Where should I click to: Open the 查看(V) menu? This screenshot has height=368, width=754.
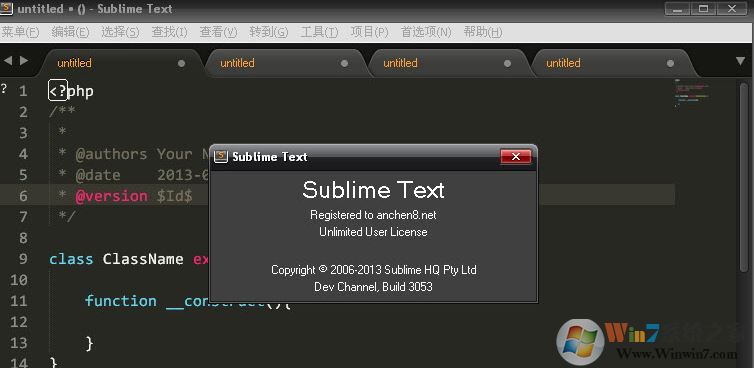coord(218,32)
